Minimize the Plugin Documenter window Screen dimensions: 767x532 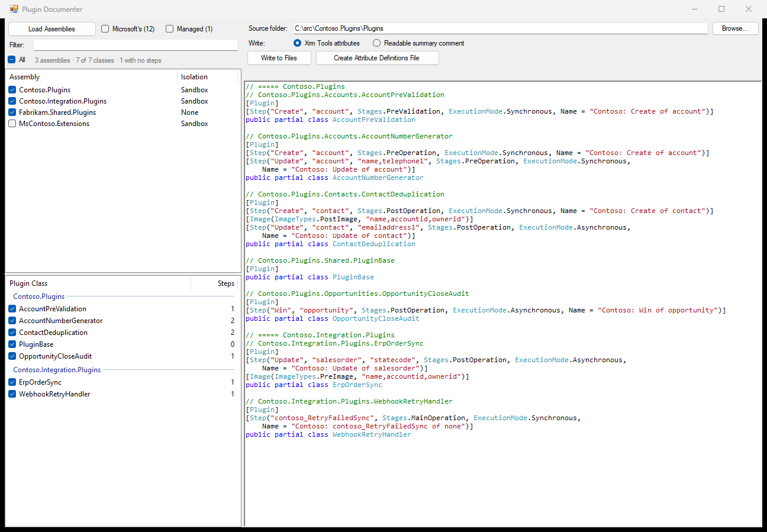694,9
